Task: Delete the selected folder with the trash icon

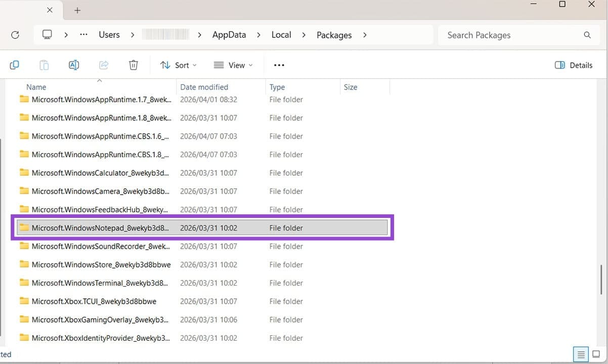Action: [133, 65]
